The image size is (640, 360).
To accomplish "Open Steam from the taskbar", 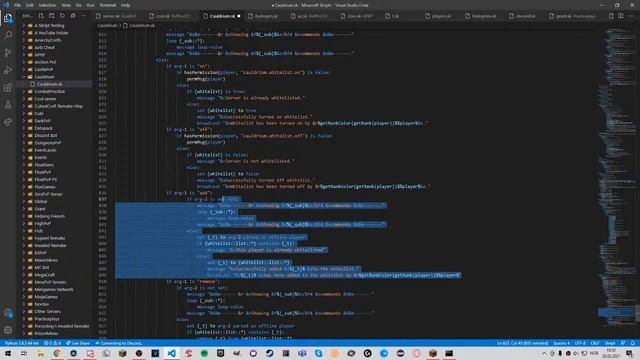I will tap(269, 353).
